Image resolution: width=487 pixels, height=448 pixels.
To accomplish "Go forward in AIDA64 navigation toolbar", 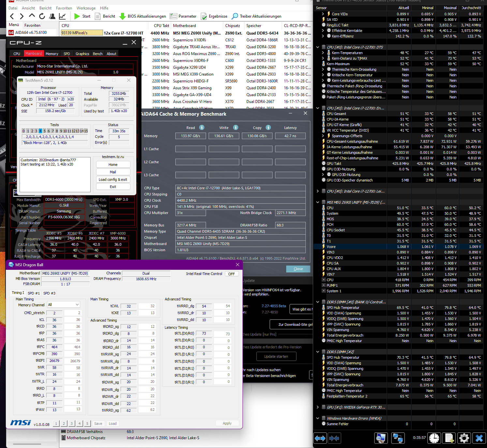I will pyautogui.click(x=22, y=16).
